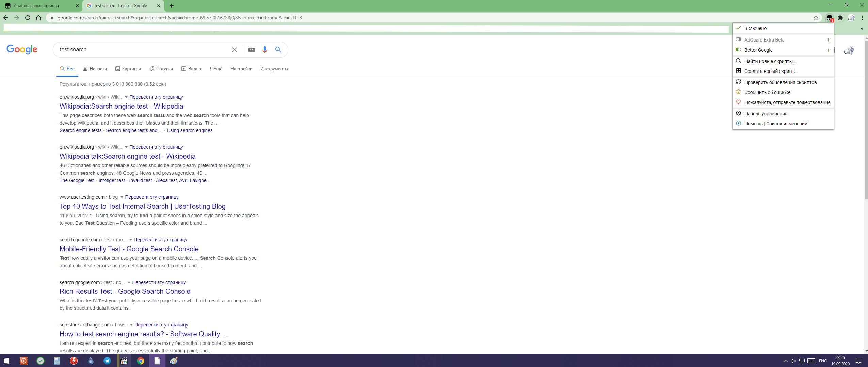Screen dimensions: 868x367
Task: Reload the page using the refresh icon
Action: [28, 18]
